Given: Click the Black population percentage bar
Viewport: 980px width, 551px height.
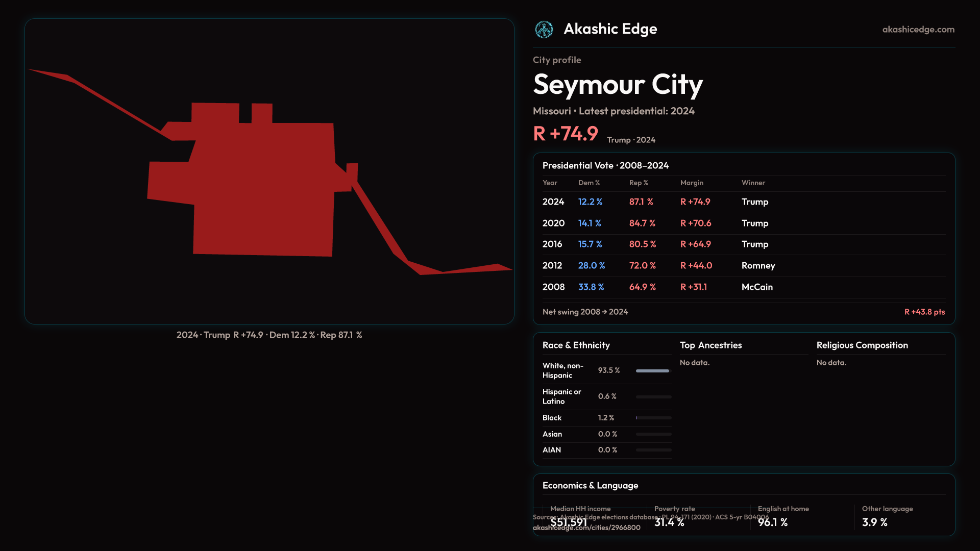Looking at the screenshot, I should [x=653, y=418].
